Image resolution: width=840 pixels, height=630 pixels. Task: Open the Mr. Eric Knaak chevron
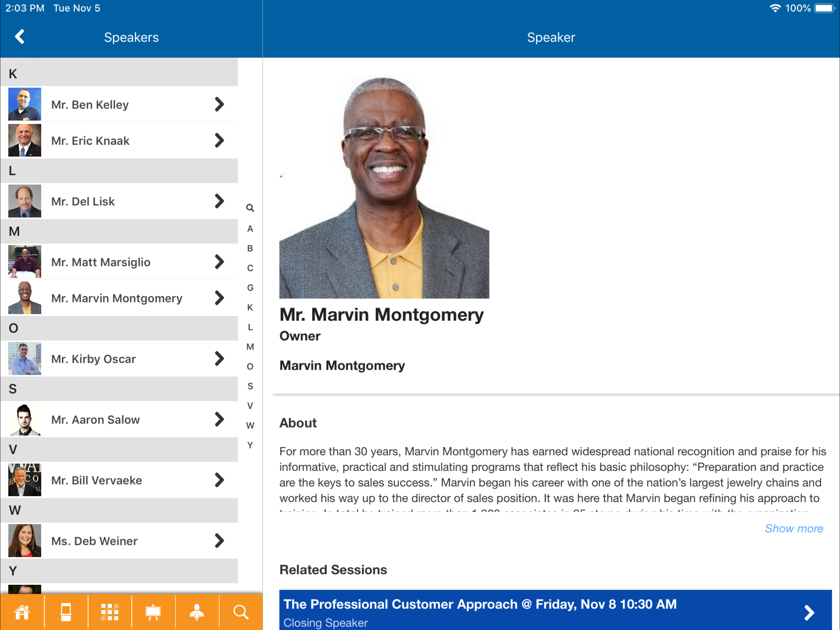point(219,140)
